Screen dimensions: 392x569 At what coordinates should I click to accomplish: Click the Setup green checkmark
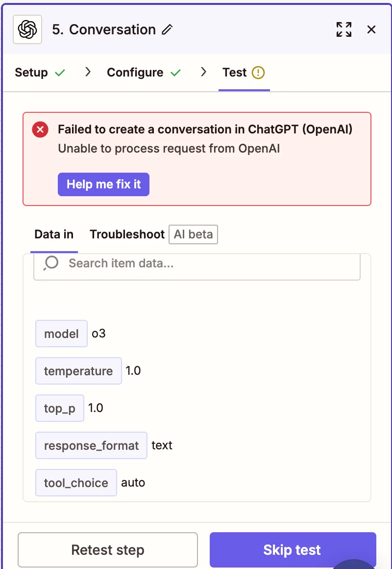pos(60,73)
